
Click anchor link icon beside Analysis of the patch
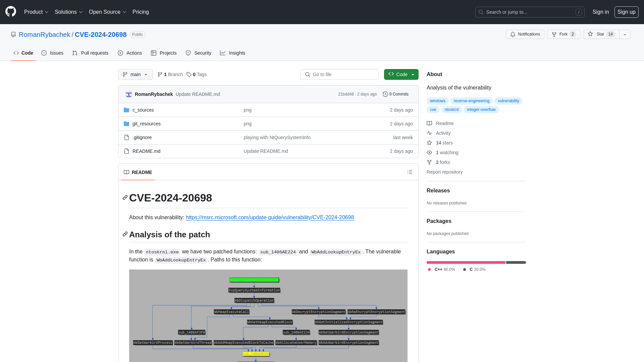tap(125, 234)
